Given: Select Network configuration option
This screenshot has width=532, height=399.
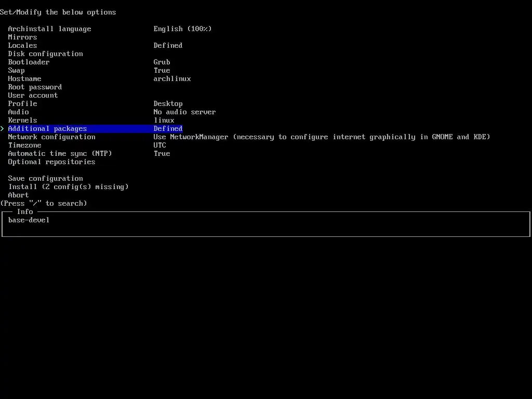Looking at the screenshot, I should tap(51, 137).
